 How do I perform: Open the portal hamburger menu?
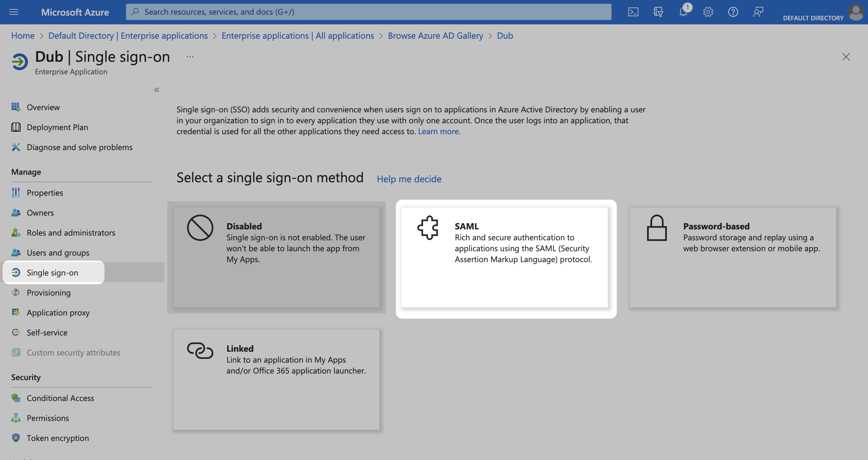[13, 12]
